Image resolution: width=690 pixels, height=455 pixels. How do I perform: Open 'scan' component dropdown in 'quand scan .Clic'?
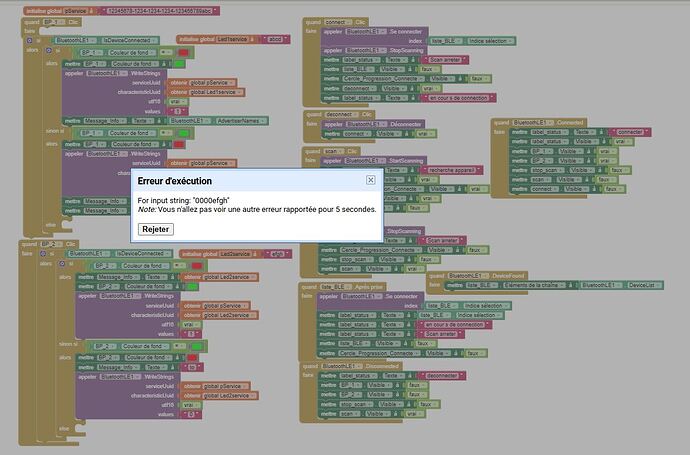pyautogui.click(x=336, y=151)
